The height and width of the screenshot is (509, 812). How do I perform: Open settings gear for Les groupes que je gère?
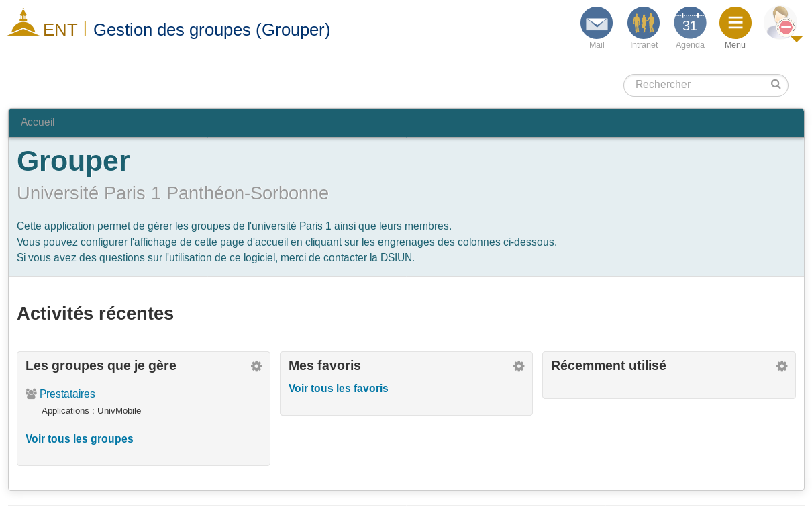click(x=256, y=366)
